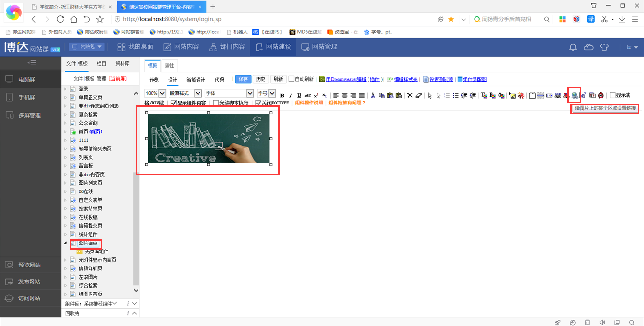The width and height of the screenshot is (644, 326).
Task: Switch to the 代码 code view tab
Action: [x=219, y=80]
